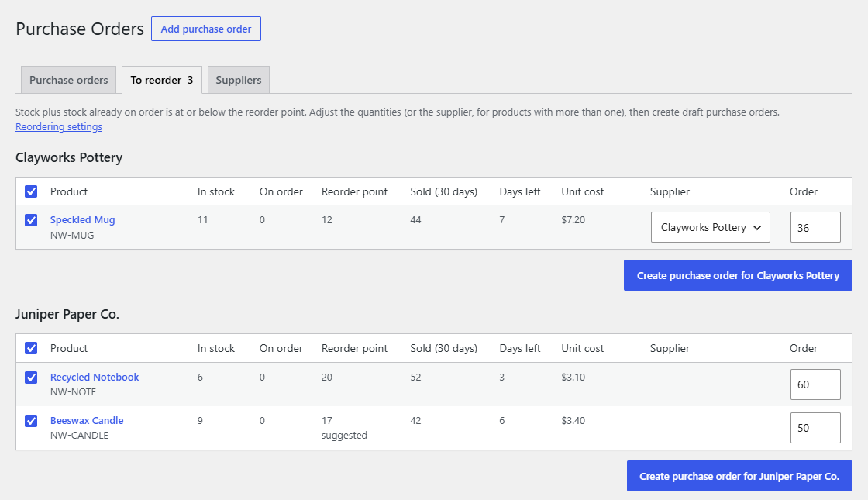Click the $7.20 unit cost value

573,220
